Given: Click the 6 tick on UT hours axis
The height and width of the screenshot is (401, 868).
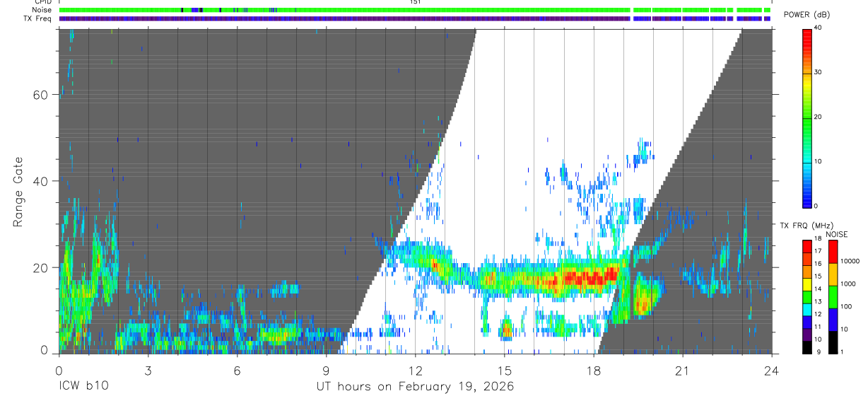Looking at the screenshot, I should point(237,371).
